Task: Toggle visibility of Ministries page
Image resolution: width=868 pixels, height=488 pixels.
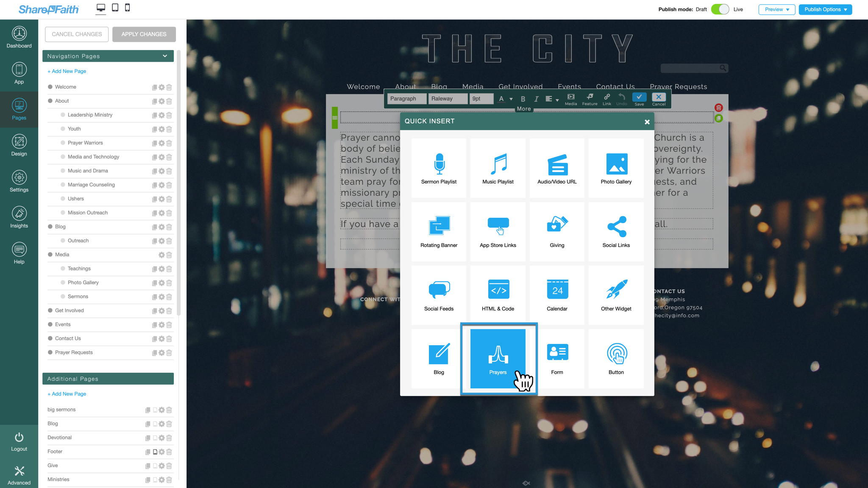Action: point(155,480)
